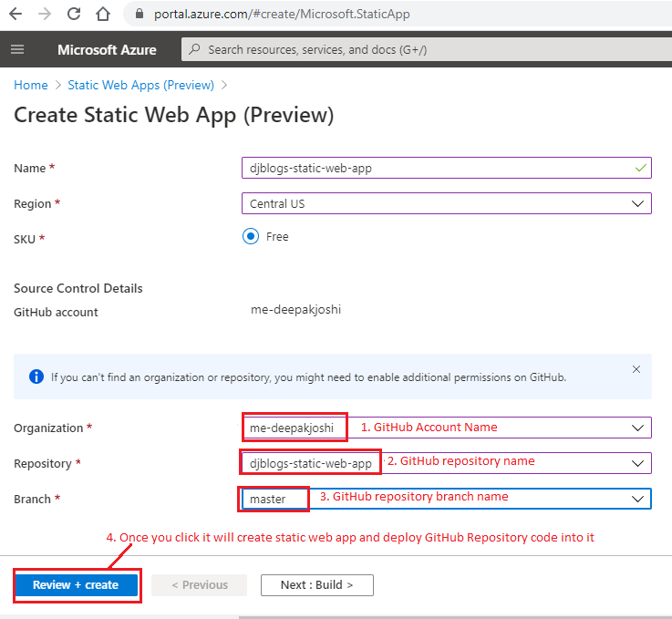This screenshot has height=619, width=672.
Task: Click the horizontal scrollbar at page bottom
Action: click(x=455, y=617)
